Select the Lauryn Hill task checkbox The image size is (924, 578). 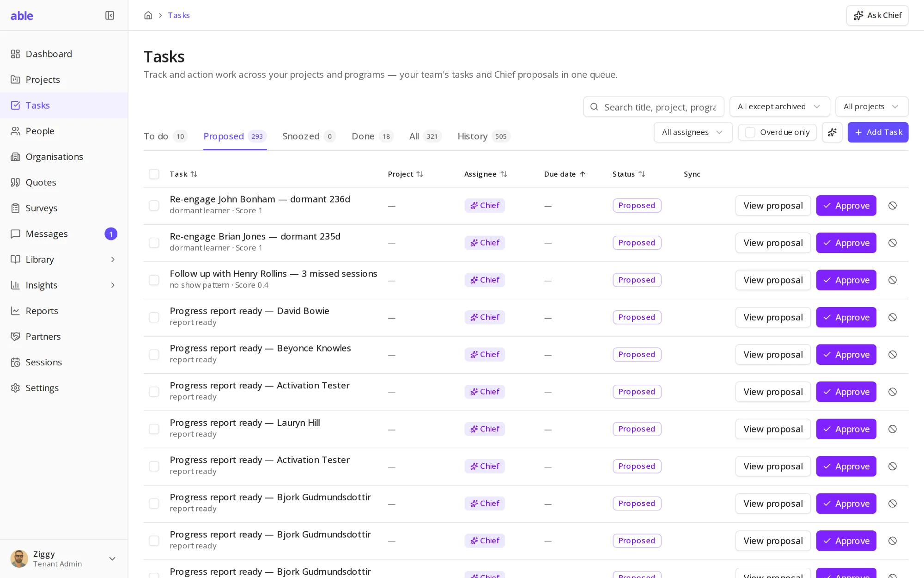pyautogui.click(x=154, y=429)
